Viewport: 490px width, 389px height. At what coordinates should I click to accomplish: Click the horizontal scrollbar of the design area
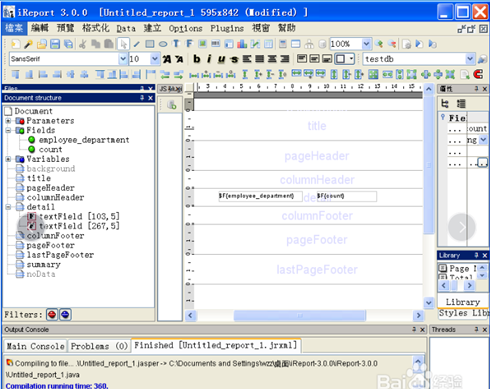click(x=300, y=315)
